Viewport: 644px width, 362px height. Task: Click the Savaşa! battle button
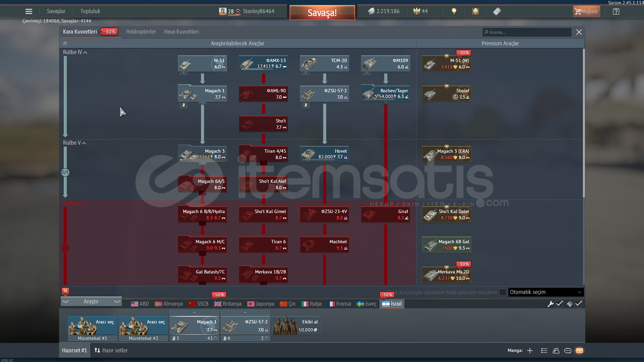point(322,13)
